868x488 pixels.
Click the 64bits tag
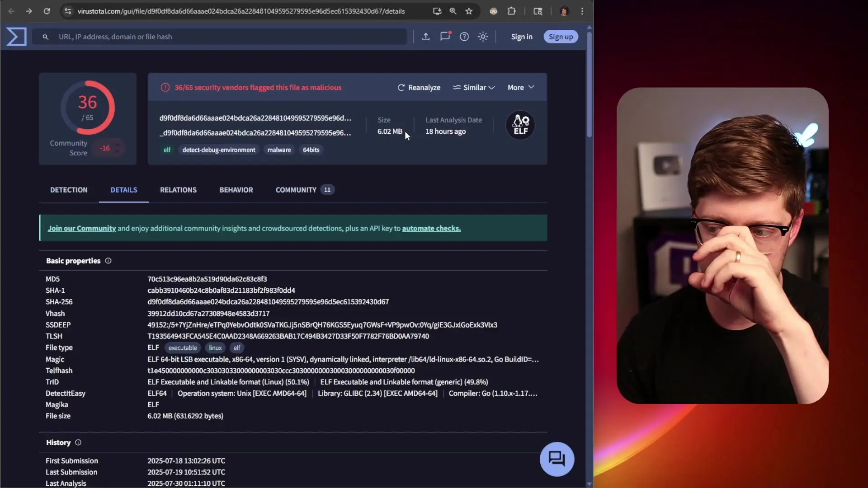click(311, 150)
